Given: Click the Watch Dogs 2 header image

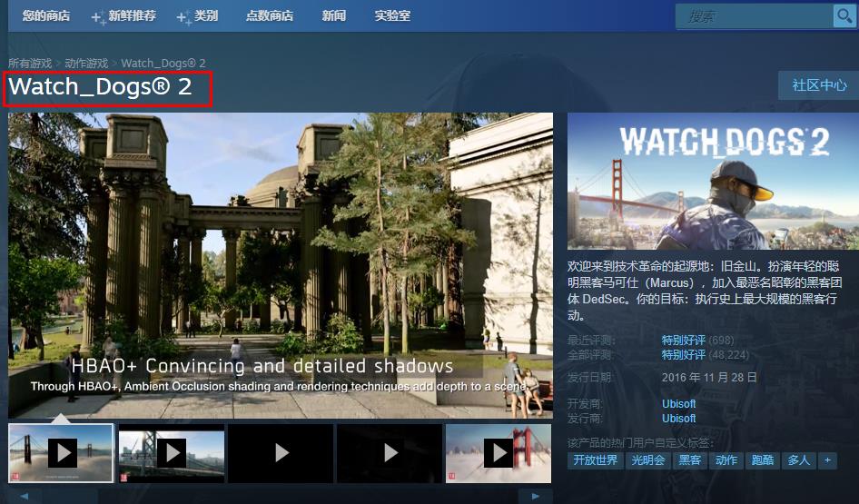Looking at the screenshot, I should 714,182.
